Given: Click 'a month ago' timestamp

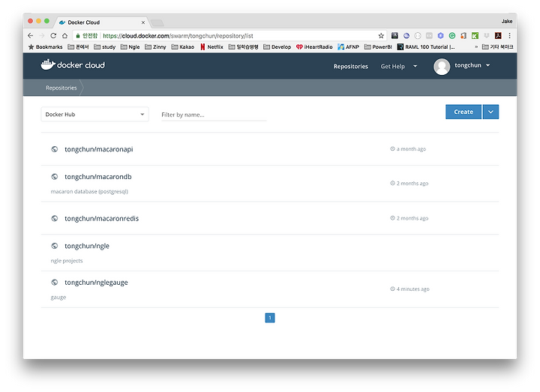Looking at the screenshot, I should pyautogui.click(x=411, y=148).
